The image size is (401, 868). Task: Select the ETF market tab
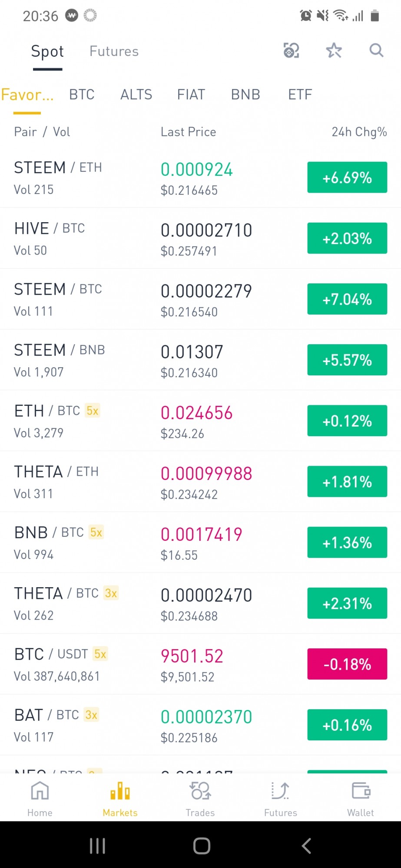[300, 95]
